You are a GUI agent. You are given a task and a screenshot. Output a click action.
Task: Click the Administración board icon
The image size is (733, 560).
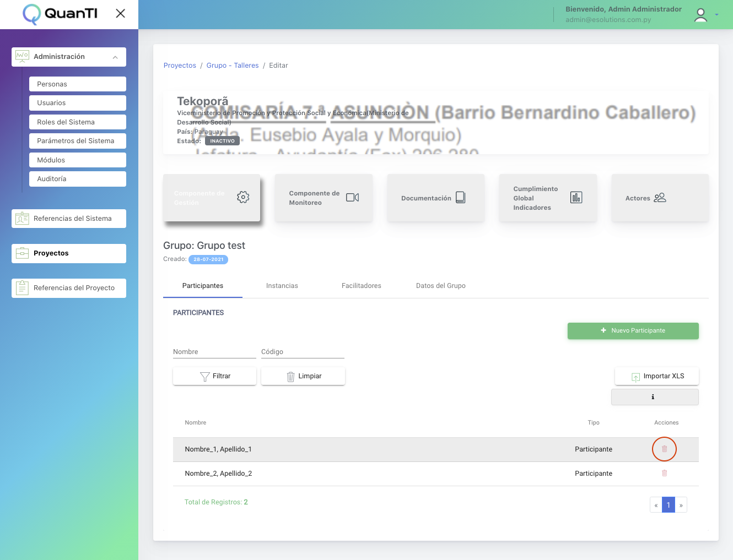22,56
